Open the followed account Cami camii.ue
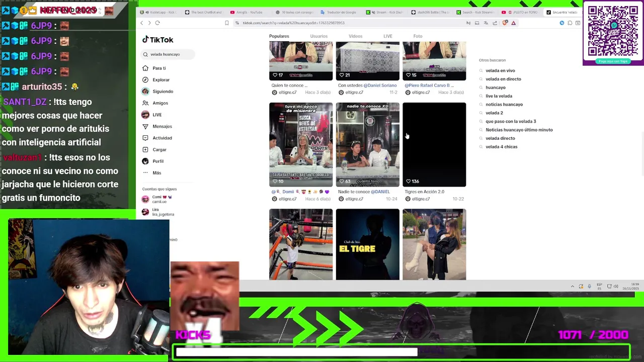This screenshot has width=644, height=362. tap(158, 199)
